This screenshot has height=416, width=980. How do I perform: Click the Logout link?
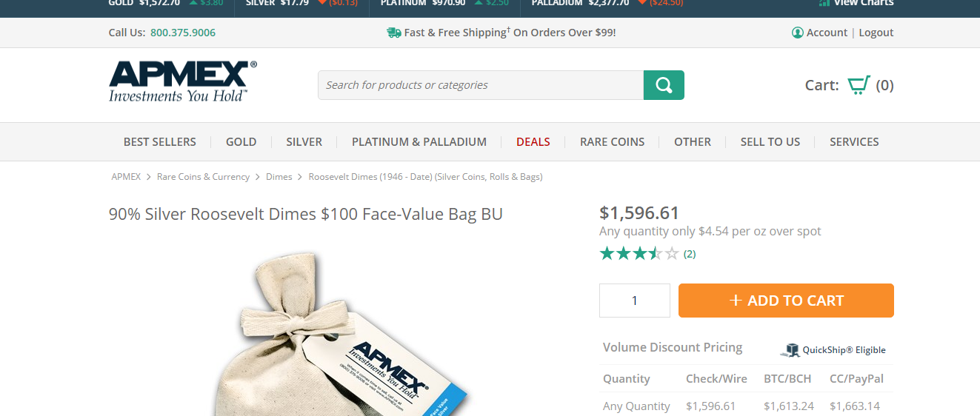click(x=876, y=33)
